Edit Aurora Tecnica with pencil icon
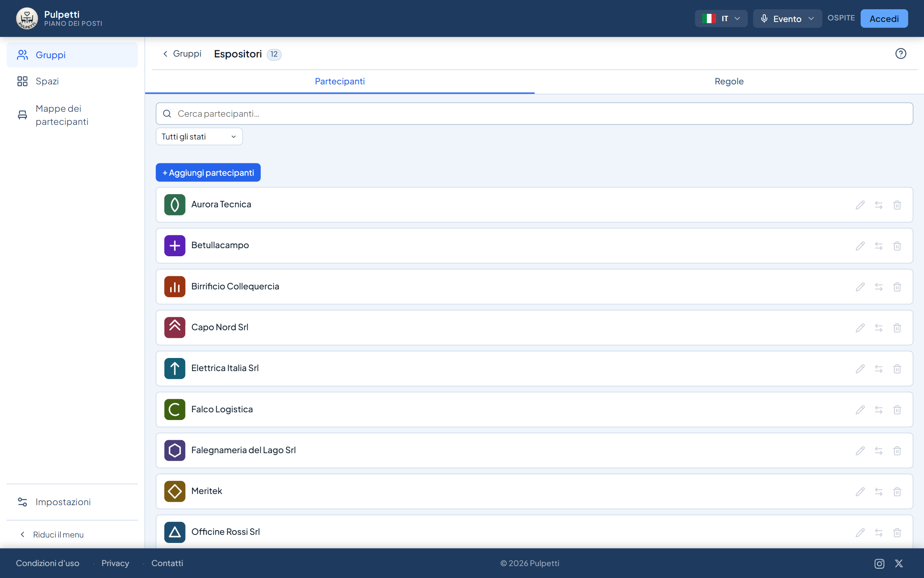Viewport: 924px width, 578px height. [860, 205]
